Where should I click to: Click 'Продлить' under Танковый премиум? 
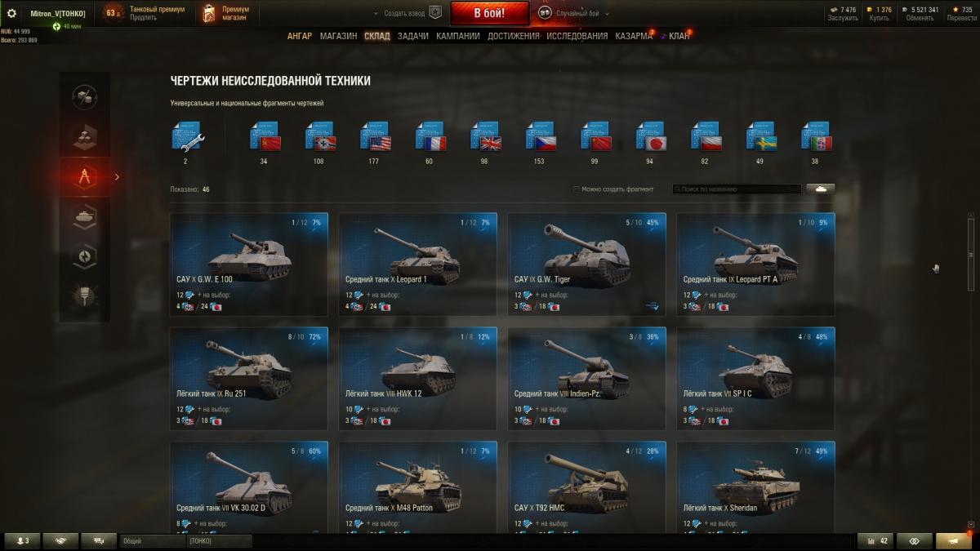pos(143,17)
